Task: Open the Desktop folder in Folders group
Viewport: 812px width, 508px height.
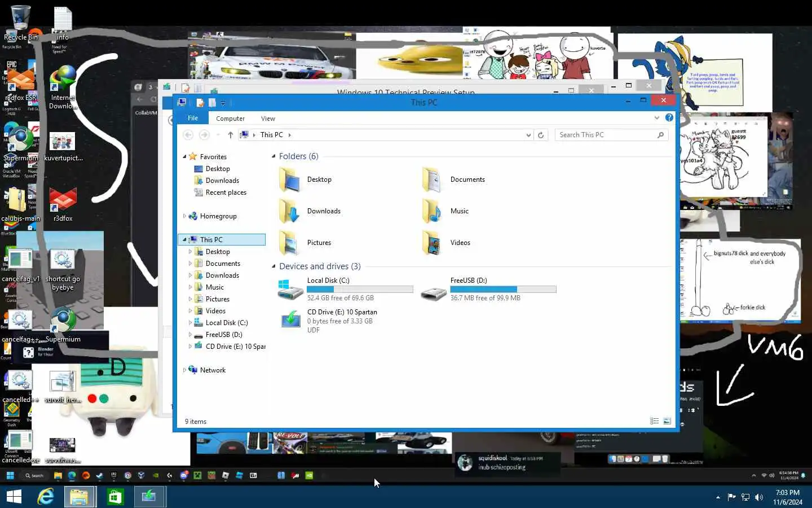Action: pyautogui.click(x=304, y=179)
